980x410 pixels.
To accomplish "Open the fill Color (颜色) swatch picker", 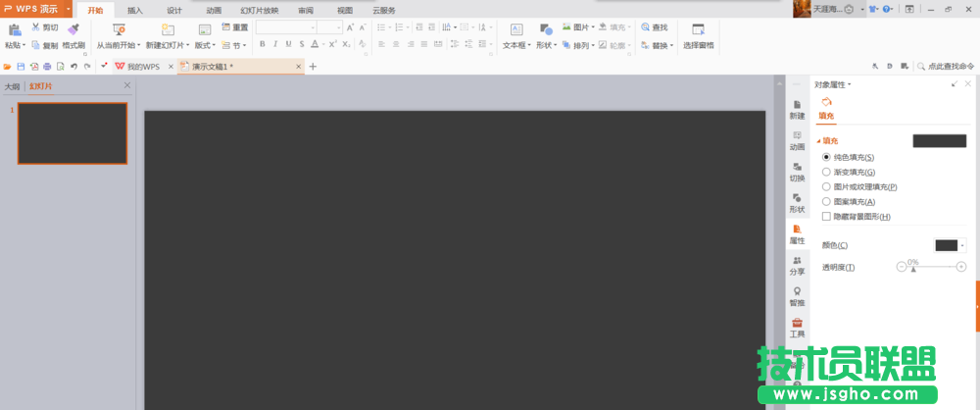I will pyautogui.click(x=949, y=245).
